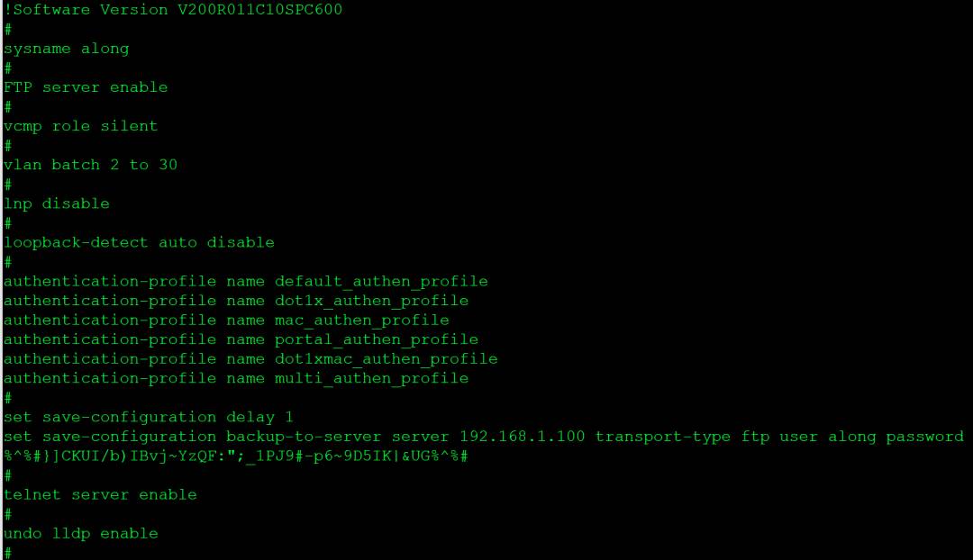
Task: Click dot1xmac_authen_profile profile name
Action: coord(386,359)
